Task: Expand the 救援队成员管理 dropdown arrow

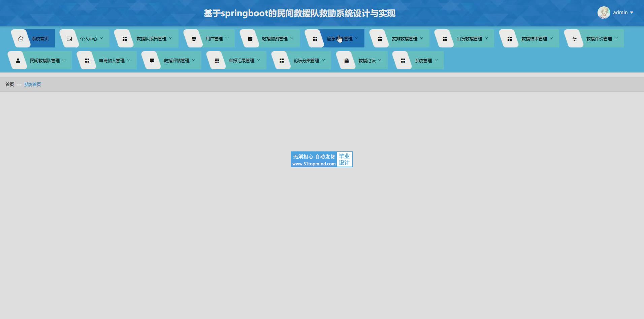Action: coord(171,38)
